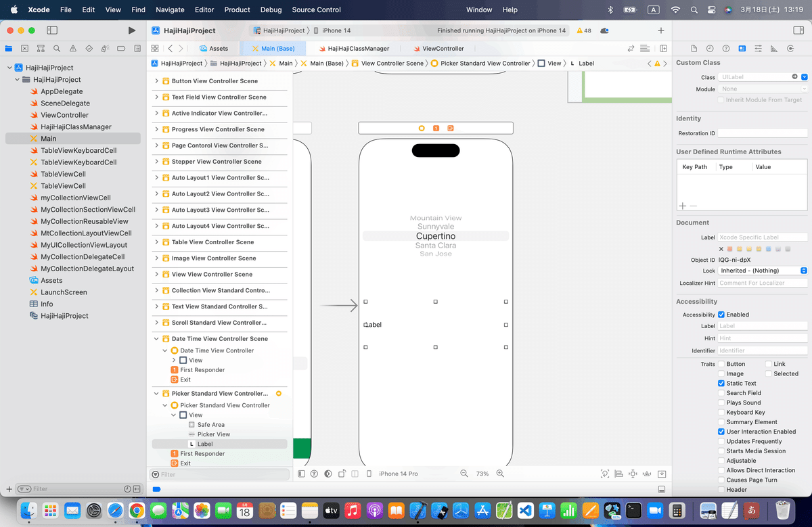Open the Align constraints menu
Screen dimensions: 812x527
(x=619, y=474)
